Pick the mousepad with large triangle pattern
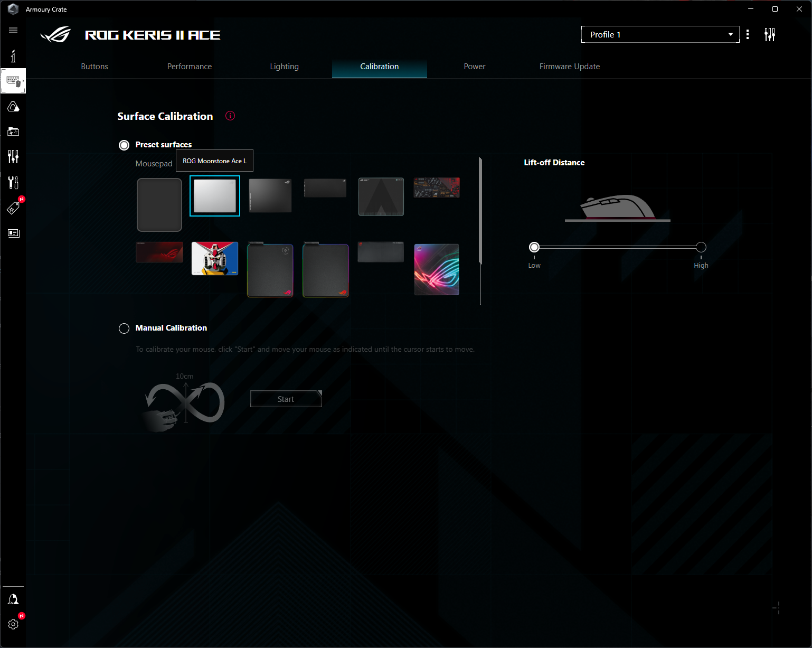The height and width of the screenshot is (648, 812). [x=381, y=196]
